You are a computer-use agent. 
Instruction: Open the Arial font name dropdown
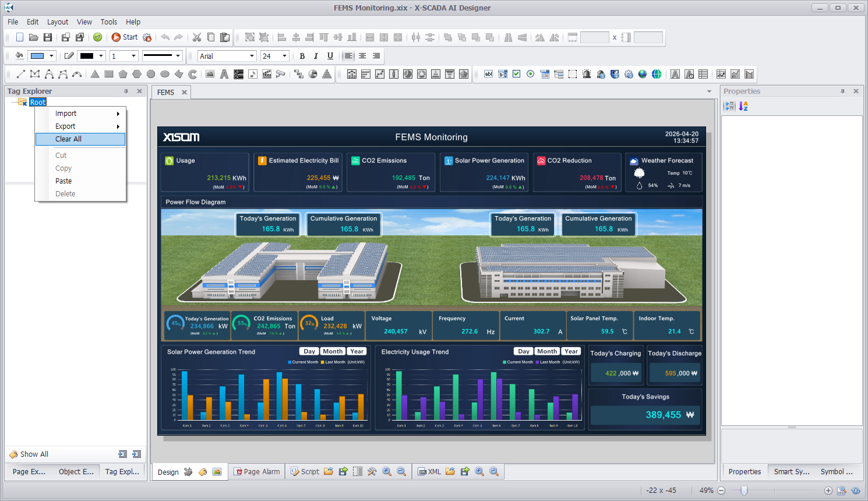(x=252, y=56)
